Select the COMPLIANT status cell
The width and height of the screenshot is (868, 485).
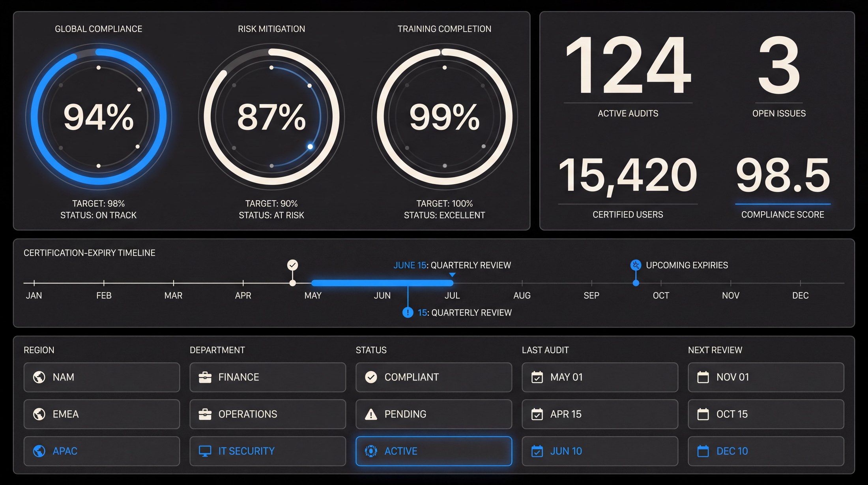click(x=434, y=377)
